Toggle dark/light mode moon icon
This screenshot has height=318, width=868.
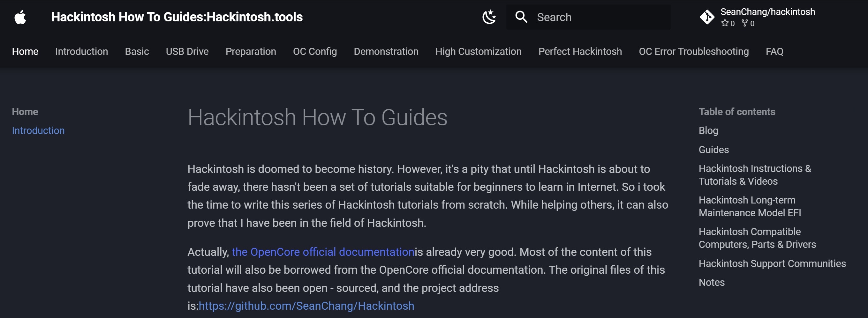(x=489, y=17)
